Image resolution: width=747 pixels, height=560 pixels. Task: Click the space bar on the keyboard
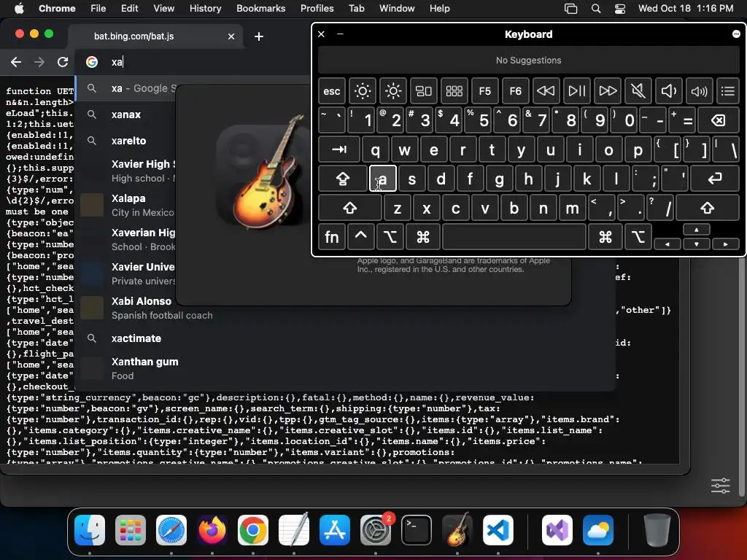tap(514, 237)
